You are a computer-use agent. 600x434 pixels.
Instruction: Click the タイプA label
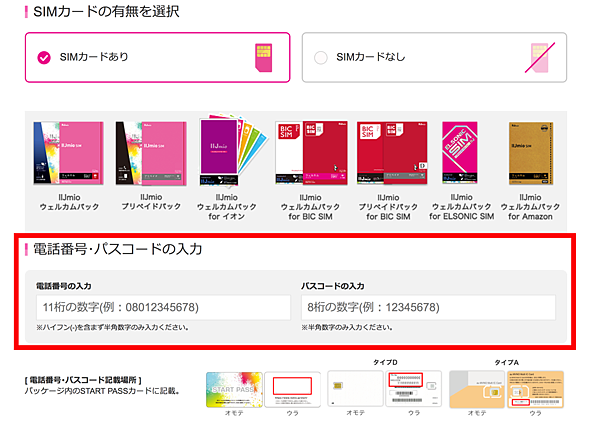pyautogui.click(x=507, y=362)
